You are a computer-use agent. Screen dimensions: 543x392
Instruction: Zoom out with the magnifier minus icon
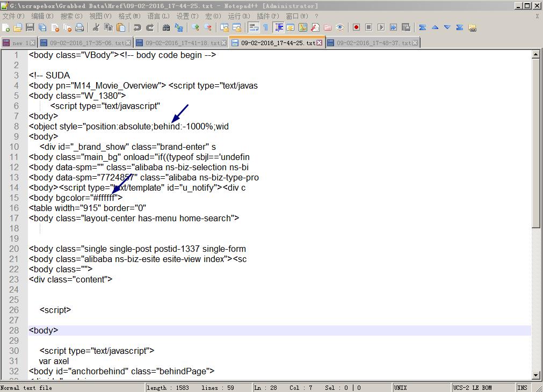[208, 28]
